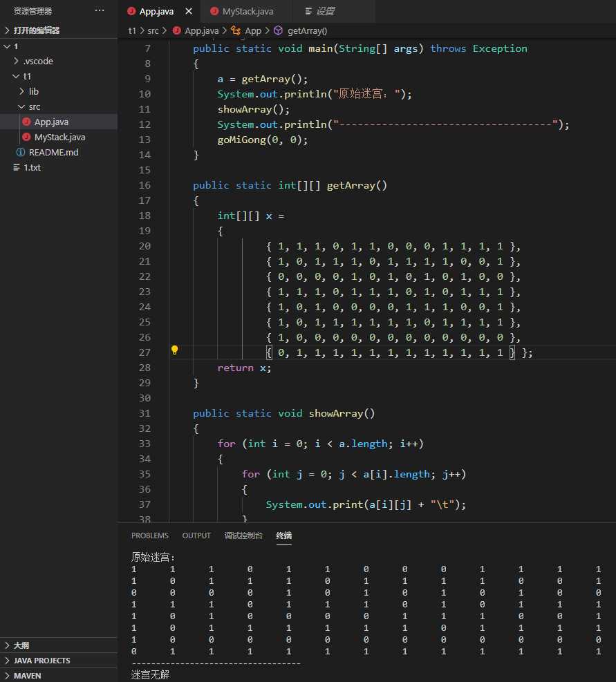Open the OUTPUT panel tab
Viewport: 616px width, 682px height.
(196, 536)
